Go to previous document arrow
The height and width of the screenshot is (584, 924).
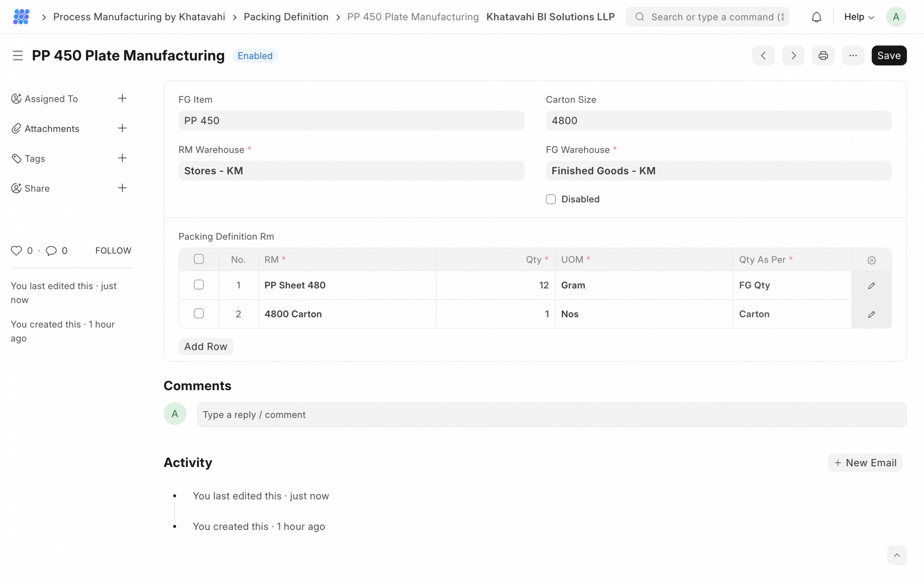point(763,56)
